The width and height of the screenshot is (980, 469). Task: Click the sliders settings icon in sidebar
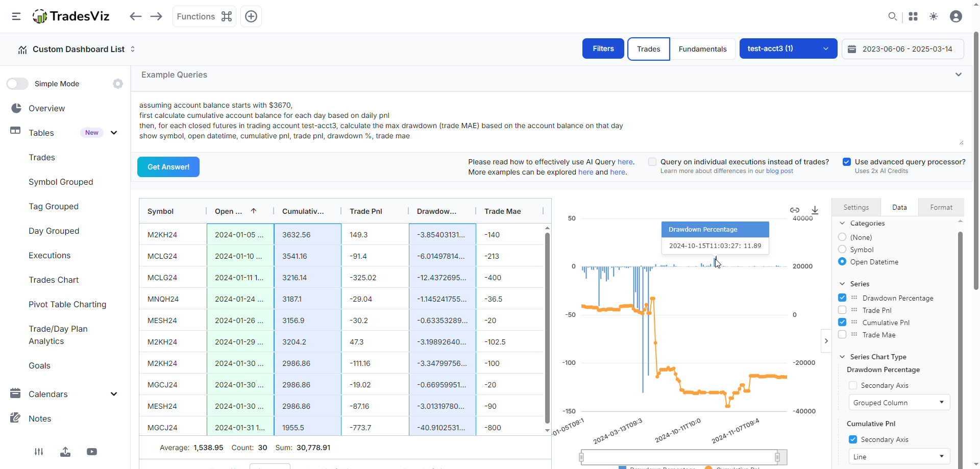pyautogui.click(x=39, y=452)
